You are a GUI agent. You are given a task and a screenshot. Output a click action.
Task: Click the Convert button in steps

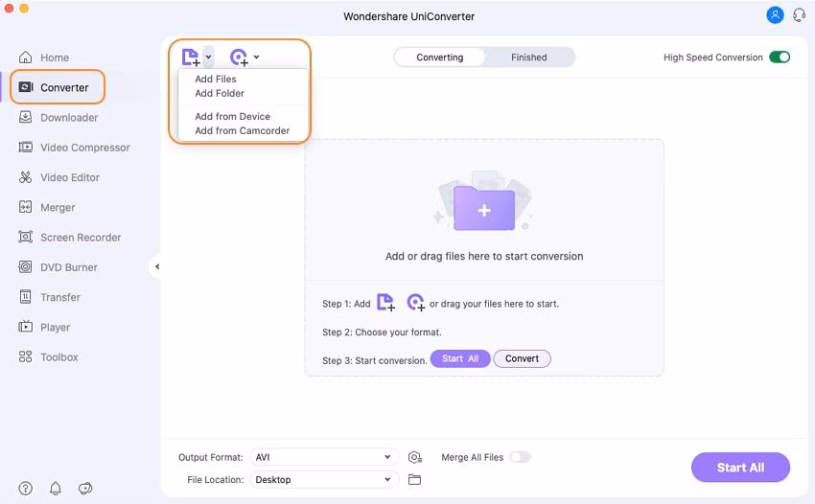(x=522, y=358)
